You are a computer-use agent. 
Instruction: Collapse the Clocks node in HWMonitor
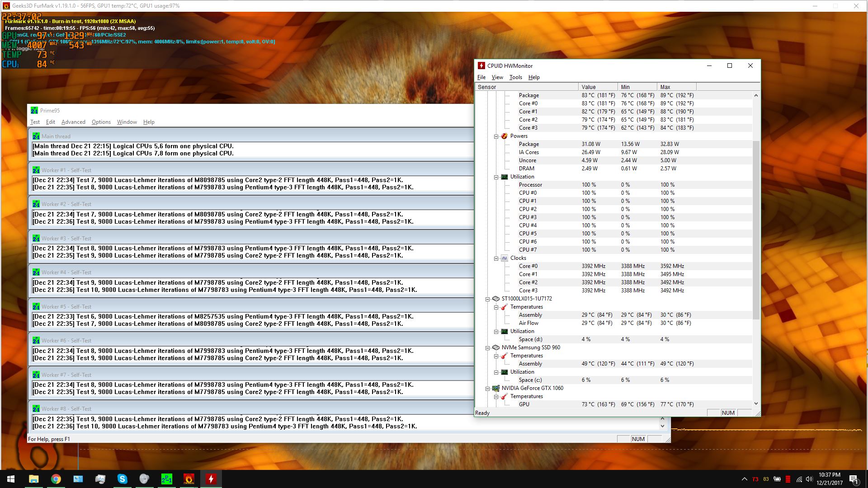click(496, 258)
